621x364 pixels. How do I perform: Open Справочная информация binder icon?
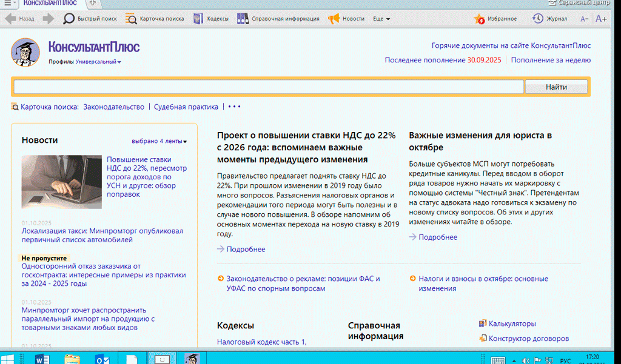pyautogui.click(x=243, y=19)
